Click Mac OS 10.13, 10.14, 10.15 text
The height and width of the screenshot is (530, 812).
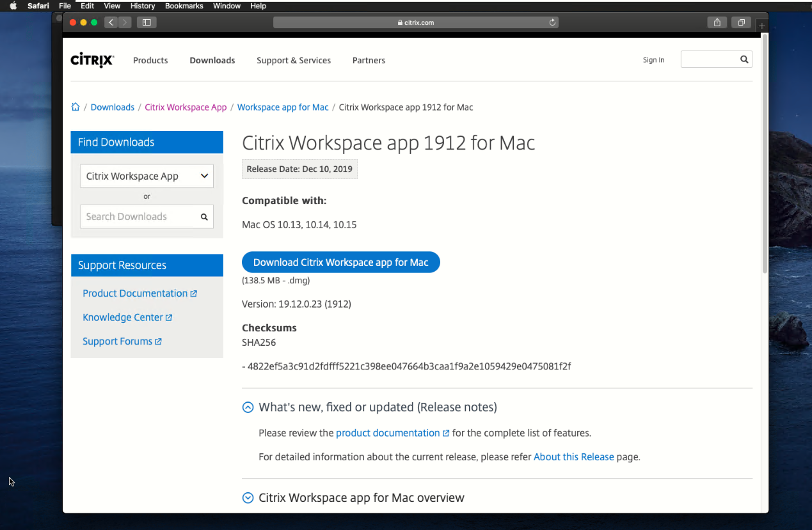pos(299,225)
